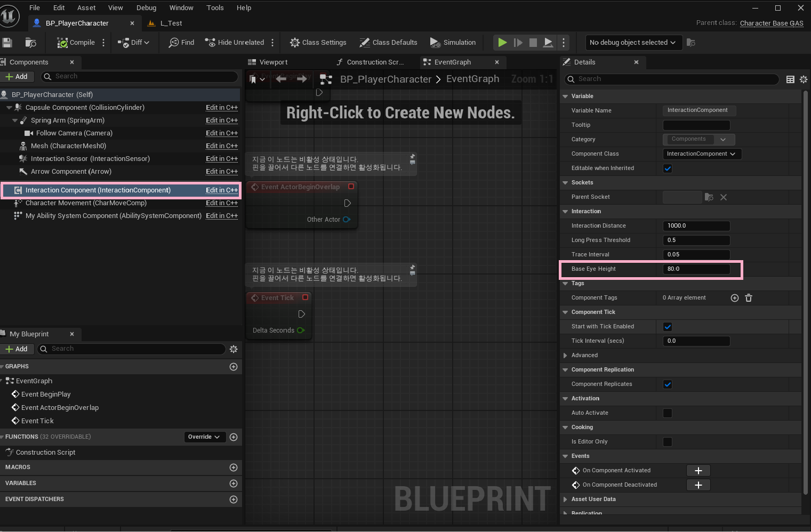Open the Tools menu
Screen dimensions: 811x532
[215, 8]
